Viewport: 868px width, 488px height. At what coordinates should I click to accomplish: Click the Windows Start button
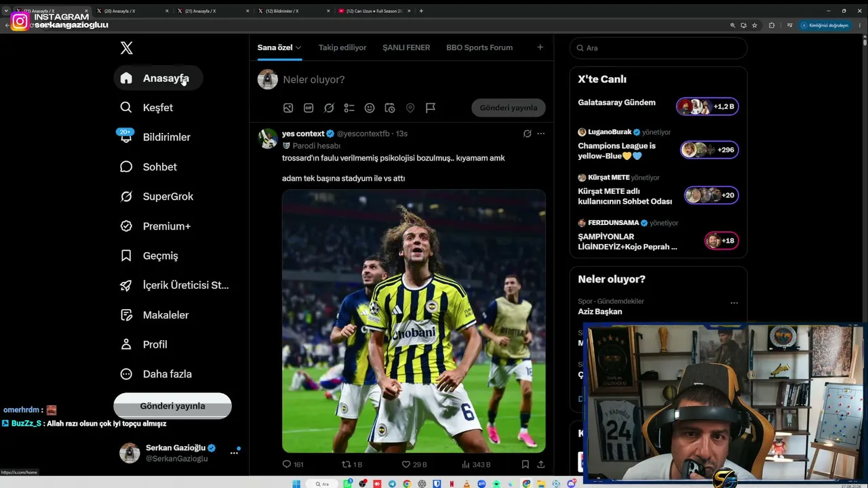pyautogui.click(x=296, y=484)
